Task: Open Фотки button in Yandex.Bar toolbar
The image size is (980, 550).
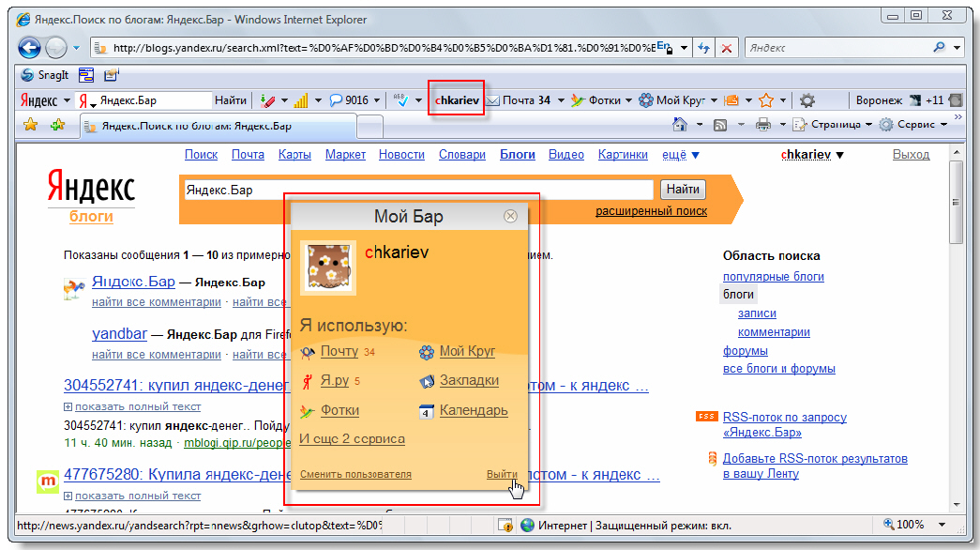Action: (x=596, y=100)
